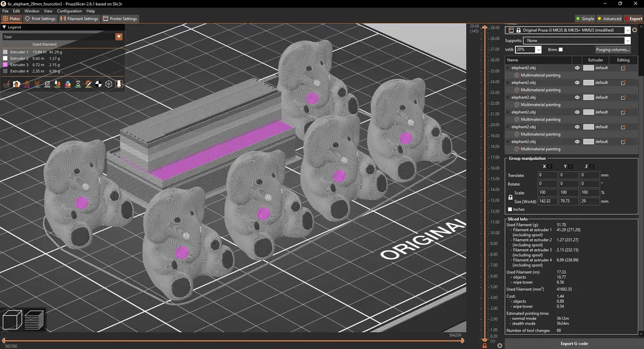The height and width of the screenshot is (349, 644).
Task: Hide the second elephant2.obj with eye icon
Action: click(577, 83)
